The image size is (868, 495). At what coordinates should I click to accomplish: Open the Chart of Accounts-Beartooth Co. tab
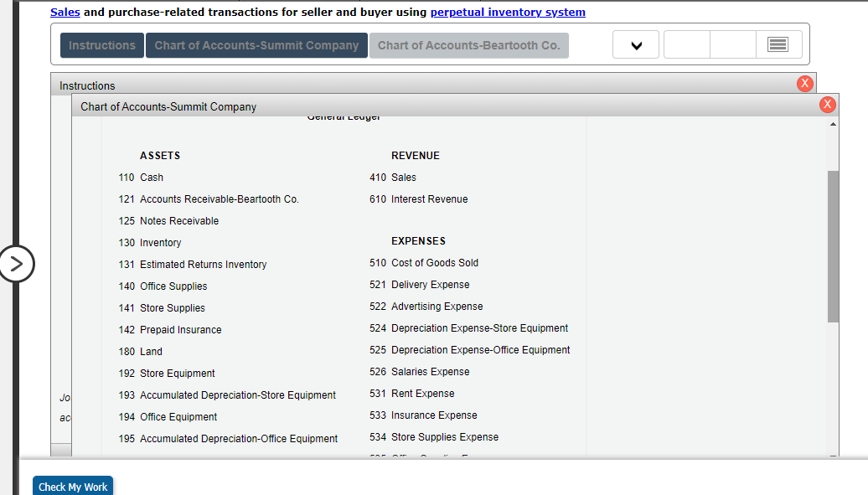point(468,45)
